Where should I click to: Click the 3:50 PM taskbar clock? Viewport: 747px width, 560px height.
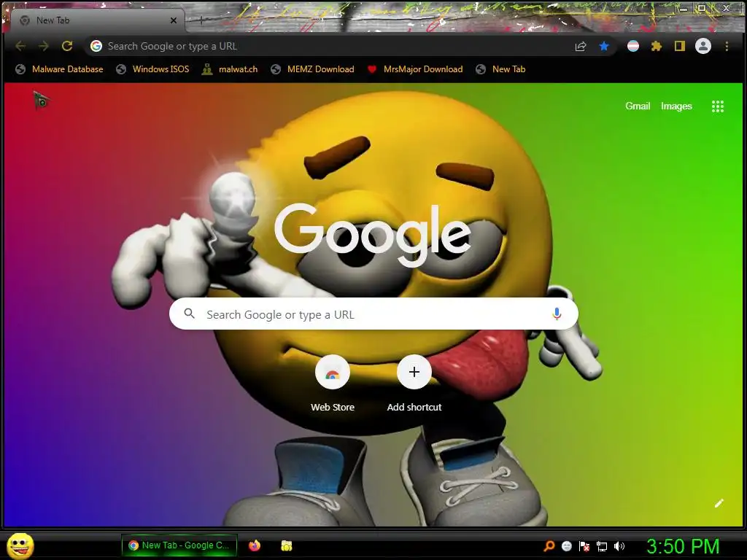tap(683, 546)
